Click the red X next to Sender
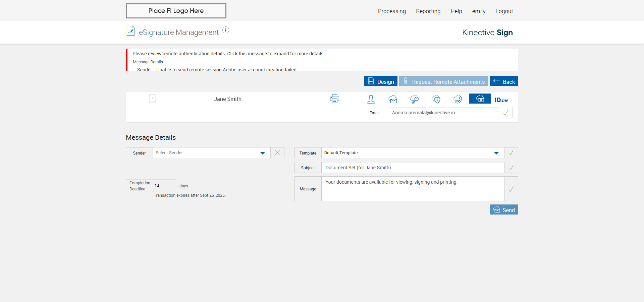Screen dimensions: 644x302 point(277,153)
